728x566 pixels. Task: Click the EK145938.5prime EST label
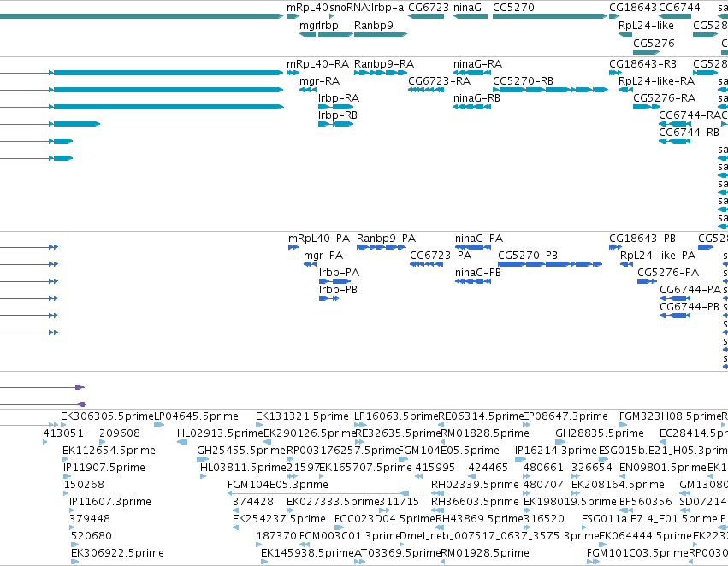click(x=307, y=552)
